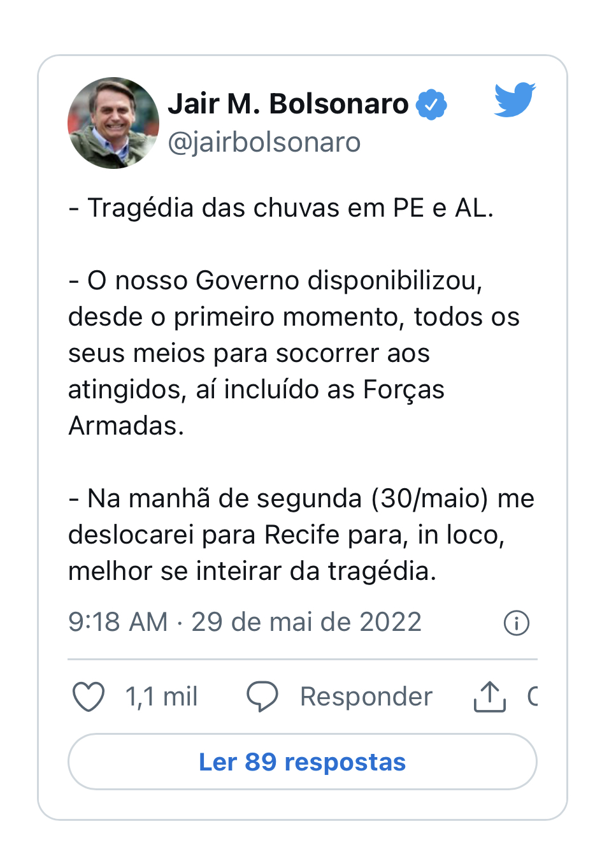Click the cut-off item right of share icon
This screenshot has height=868, width=609.
pos(533,697)
